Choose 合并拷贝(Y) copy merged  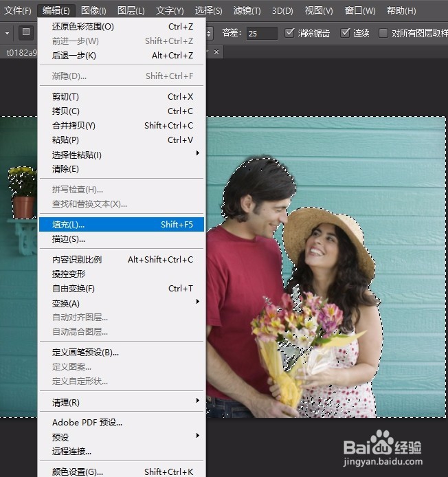122,125
